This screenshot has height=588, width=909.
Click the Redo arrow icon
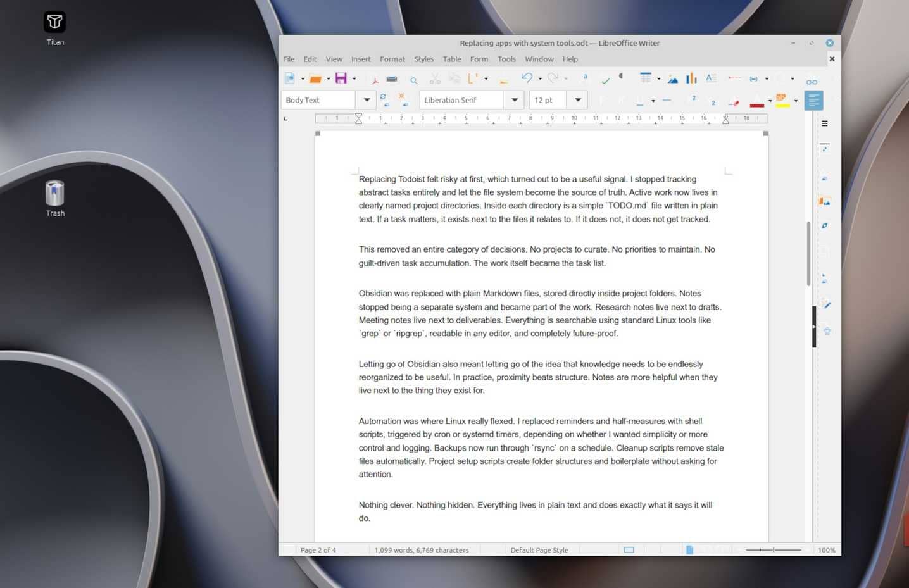coord(553,78)
